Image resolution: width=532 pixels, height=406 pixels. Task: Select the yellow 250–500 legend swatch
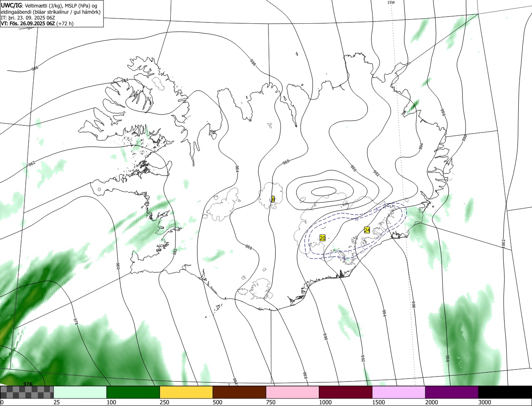(186, 392)
